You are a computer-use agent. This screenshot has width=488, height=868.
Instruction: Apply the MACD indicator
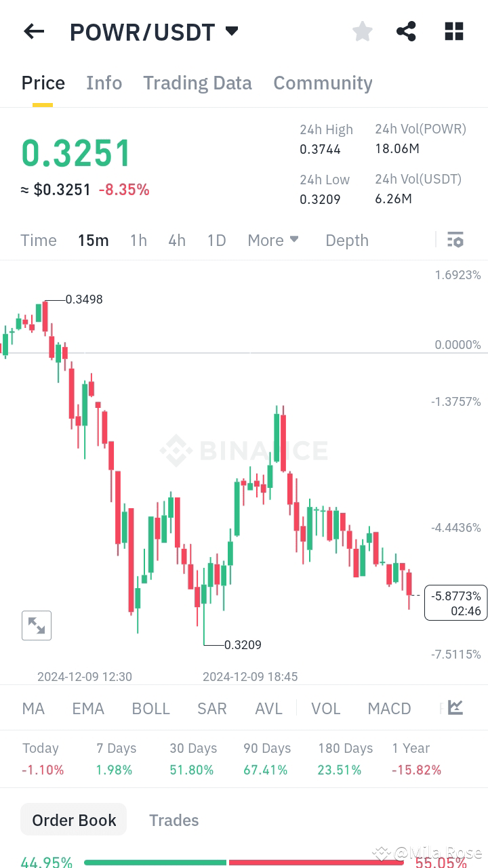389,707
